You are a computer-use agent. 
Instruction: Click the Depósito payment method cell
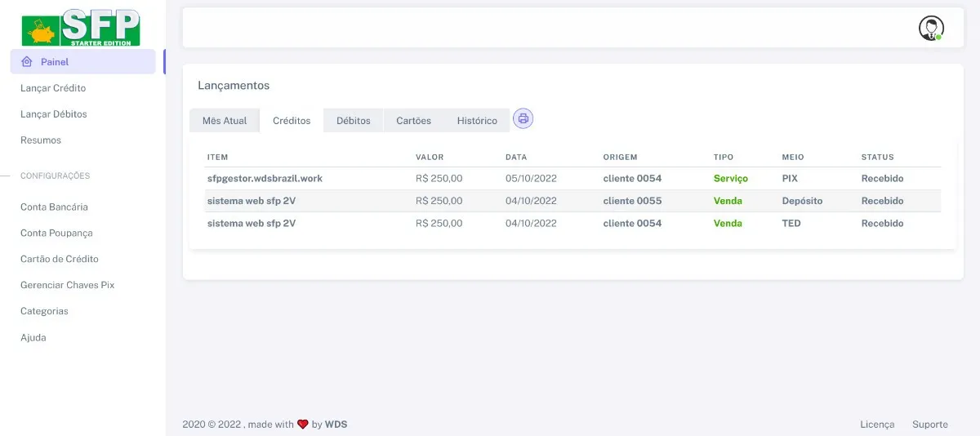(803, 201)
